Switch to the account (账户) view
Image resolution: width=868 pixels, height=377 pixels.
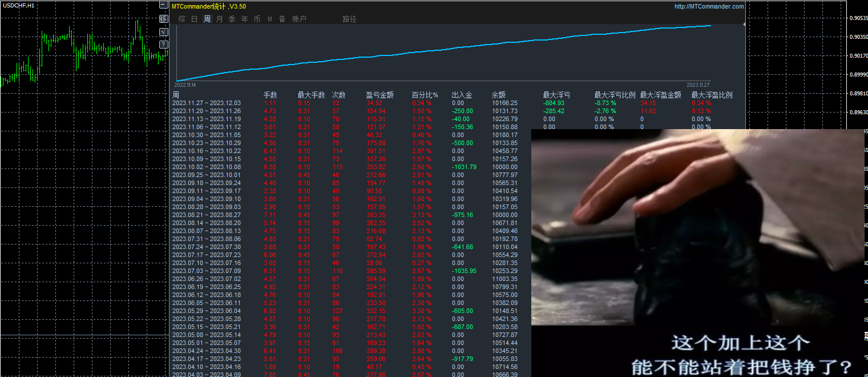tap(298, 18)
